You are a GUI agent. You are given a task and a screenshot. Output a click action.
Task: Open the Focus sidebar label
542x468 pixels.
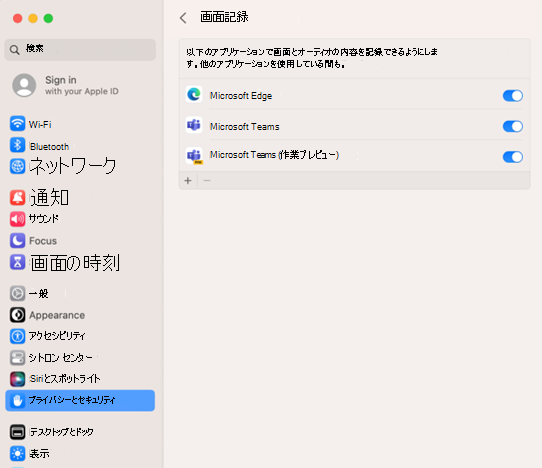point(43,241)
